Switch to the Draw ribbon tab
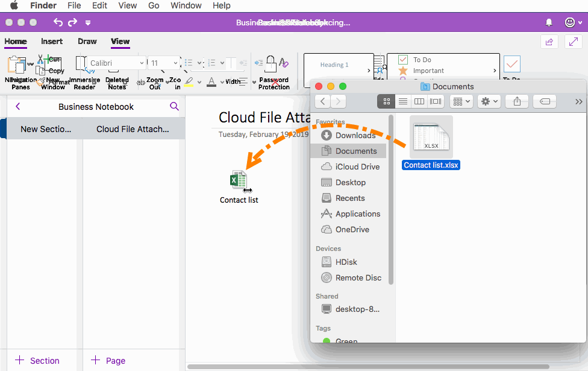Image resolution: width=588 pixels, height=371 pixels. click(x=87, y=41)
